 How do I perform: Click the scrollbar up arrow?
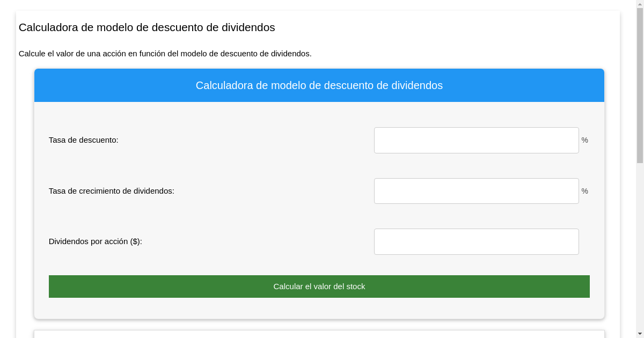[x=640, y=3]
